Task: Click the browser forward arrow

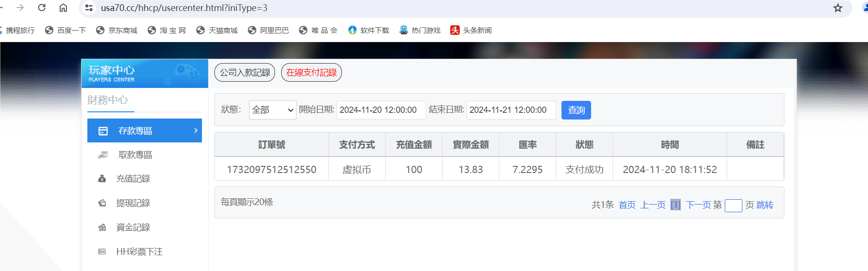Action: tap(20, 8)
